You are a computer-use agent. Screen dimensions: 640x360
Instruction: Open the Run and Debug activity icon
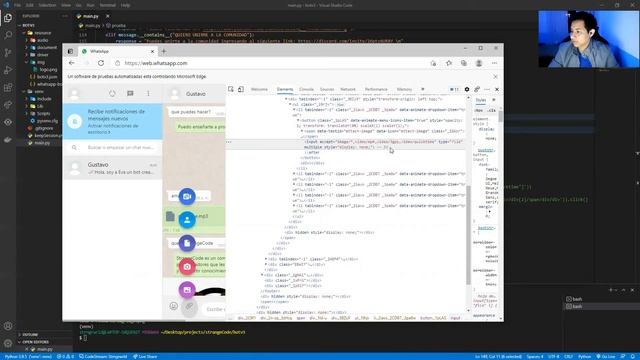pos(8,70)
